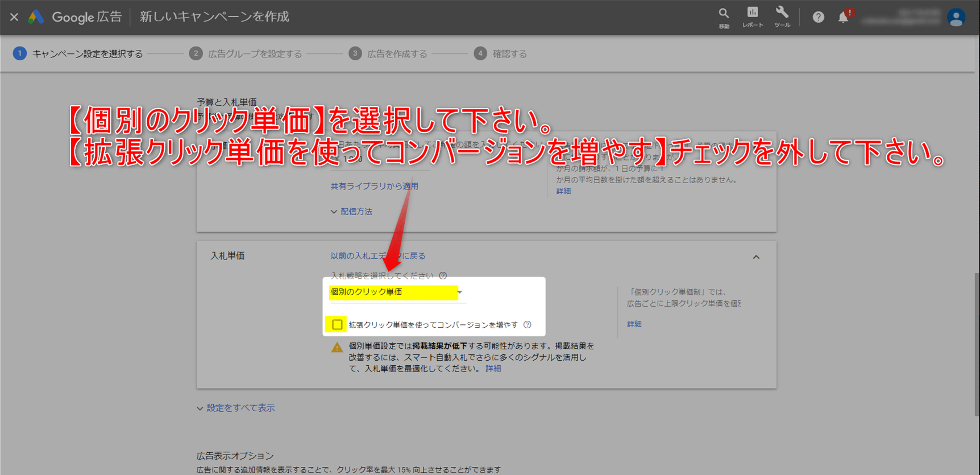Click the 広告表示オプション heading

pyautogui.click(x=235, y=456)
